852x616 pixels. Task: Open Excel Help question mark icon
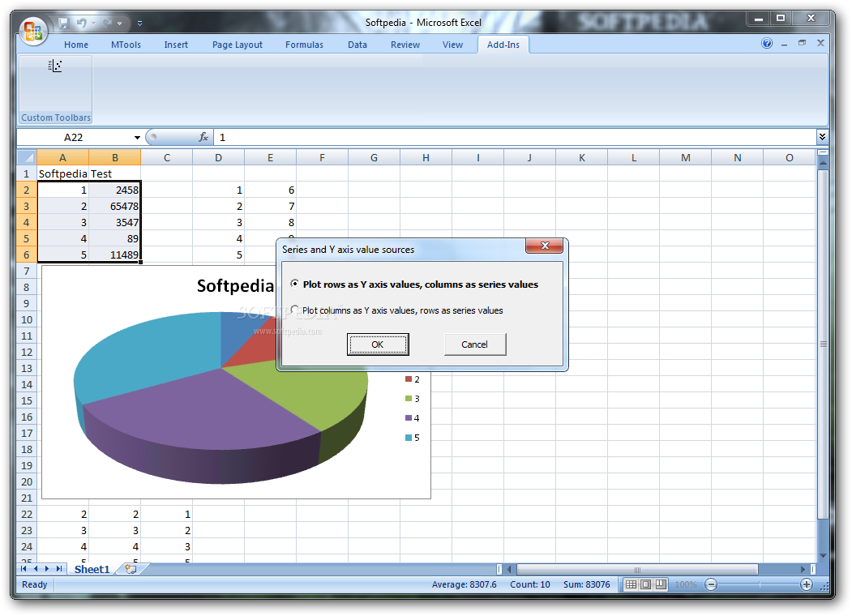point(767,44)
